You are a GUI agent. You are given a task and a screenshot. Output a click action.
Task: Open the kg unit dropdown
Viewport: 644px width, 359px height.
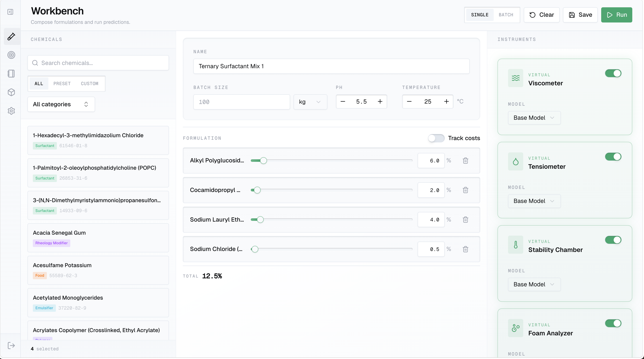(310, 102)
